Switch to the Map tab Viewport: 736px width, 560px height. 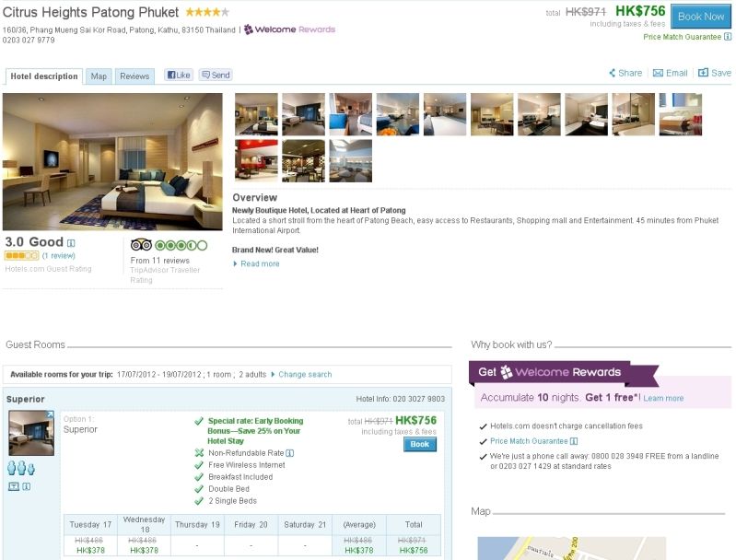tap(99, 76)
